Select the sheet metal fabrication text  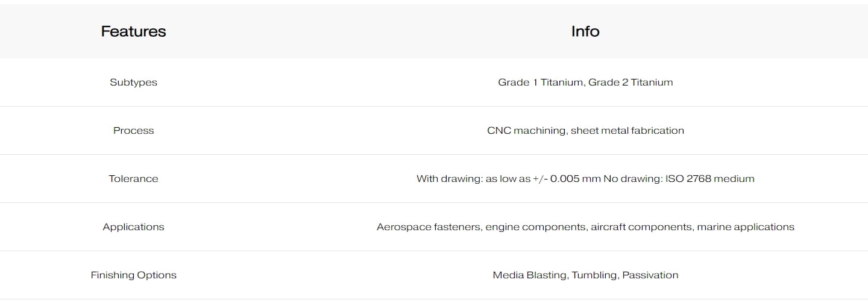click(x=627, y=131)
